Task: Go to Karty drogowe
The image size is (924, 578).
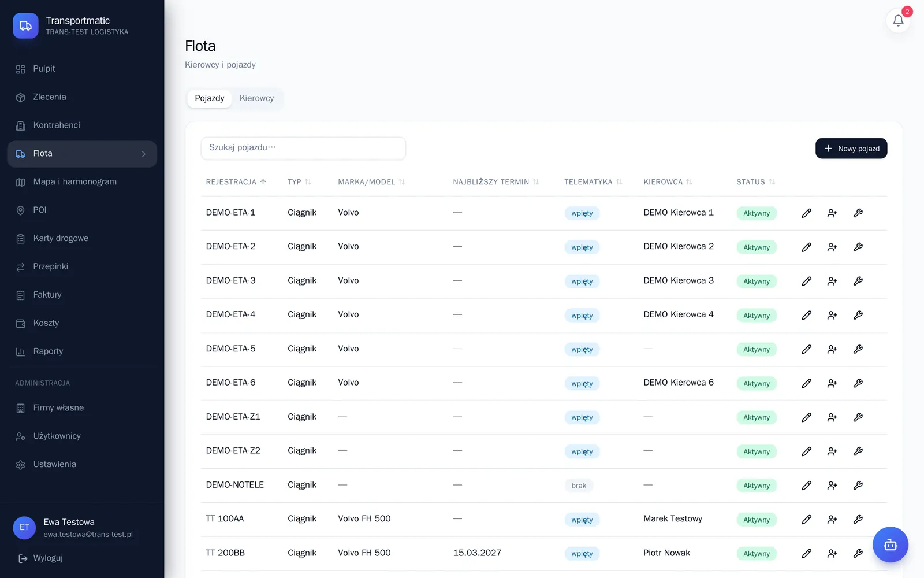Action: coord(82,239)
